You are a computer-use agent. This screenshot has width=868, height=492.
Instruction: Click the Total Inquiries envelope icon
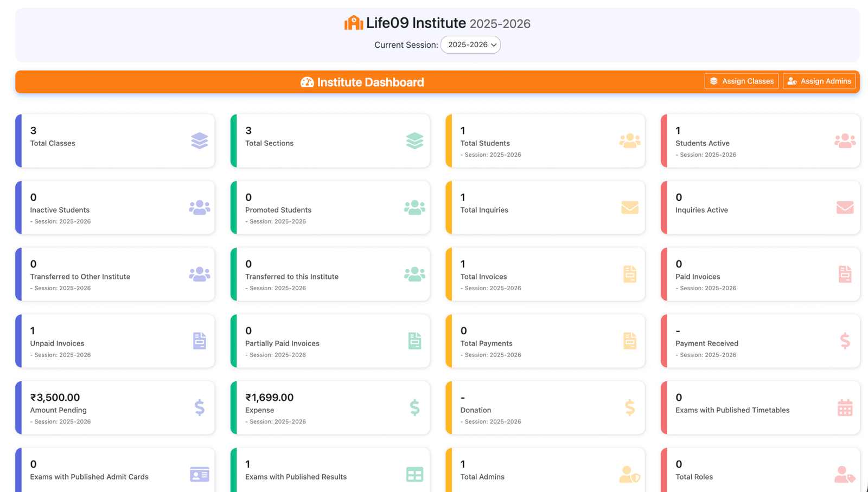(x=629, y=208)
